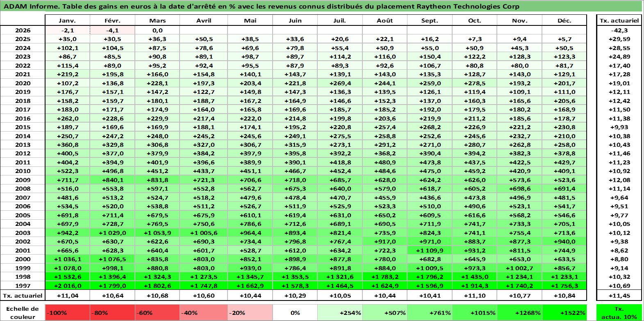Click the Mars column header
The height and width of the screenshot is (321, 644).
click(x=157, y=20)
